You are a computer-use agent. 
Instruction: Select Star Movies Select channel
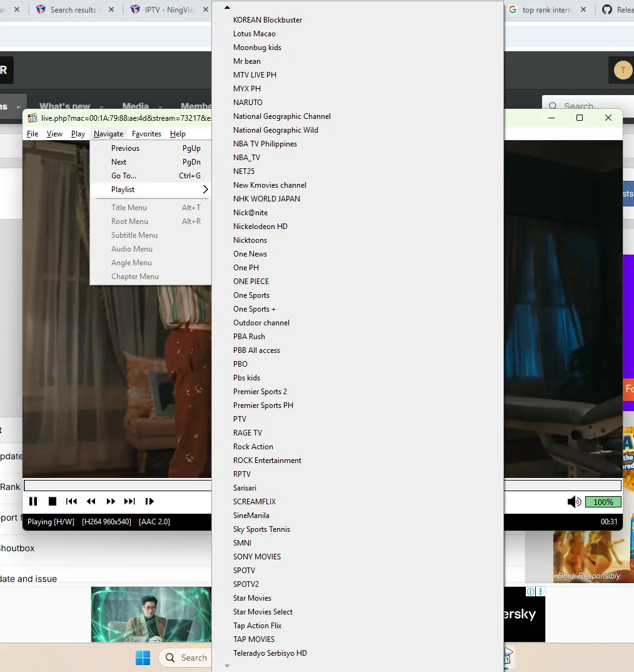tap(263, 611)
